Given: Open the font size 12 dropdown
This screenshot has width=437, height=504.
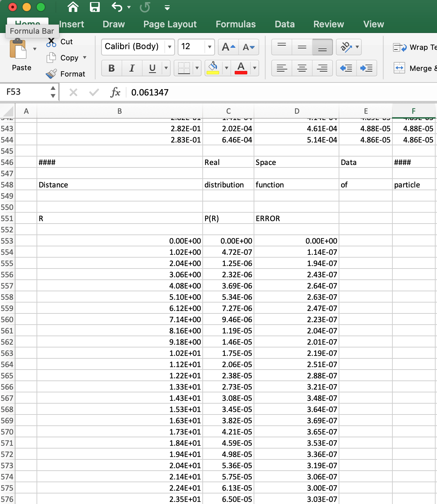Looking at the screenshot, I should (x=210, y=47).
